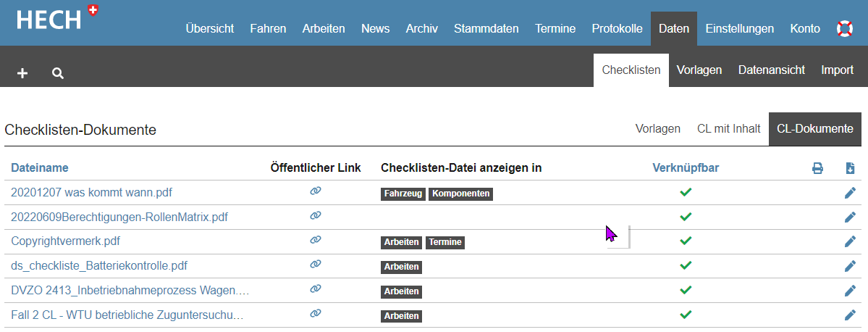
Task: Click the file download icon in header
Action: coord(850,168)
